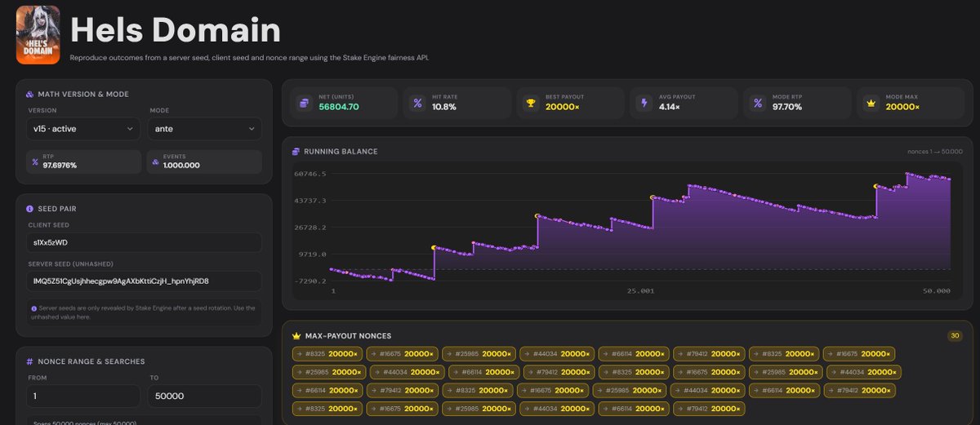
Task: Click the info icon in the server seed note
Action: tap(33, 308)
